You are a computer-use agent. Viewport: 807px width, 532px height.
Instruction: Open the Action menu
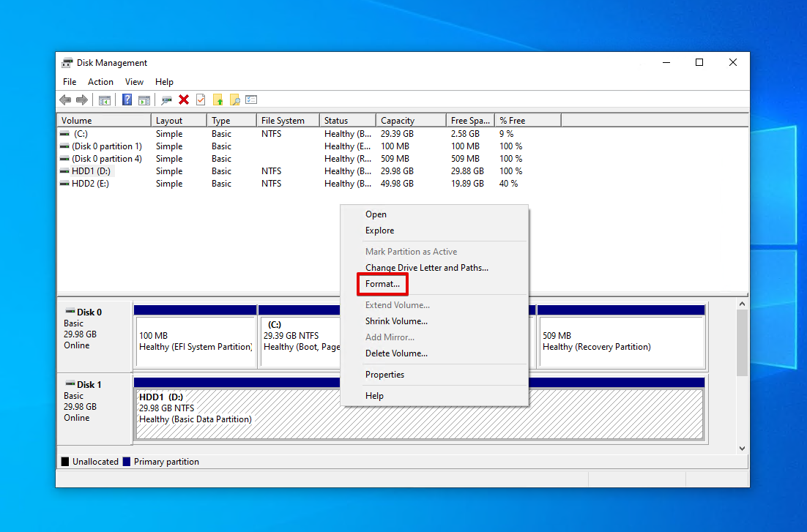(x=100, y=82)
